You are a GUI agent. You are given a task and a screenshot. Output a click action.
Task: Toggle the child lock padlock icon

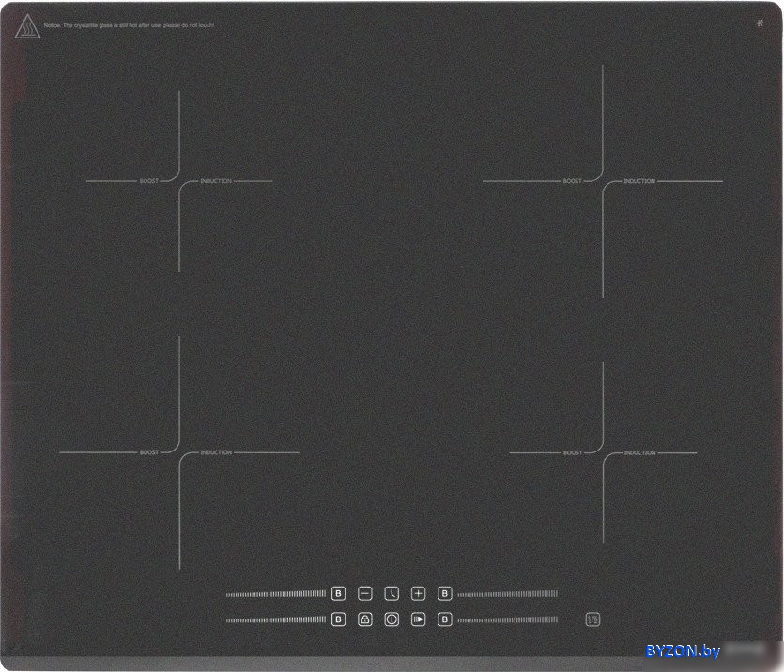click(x=365, y=619)
